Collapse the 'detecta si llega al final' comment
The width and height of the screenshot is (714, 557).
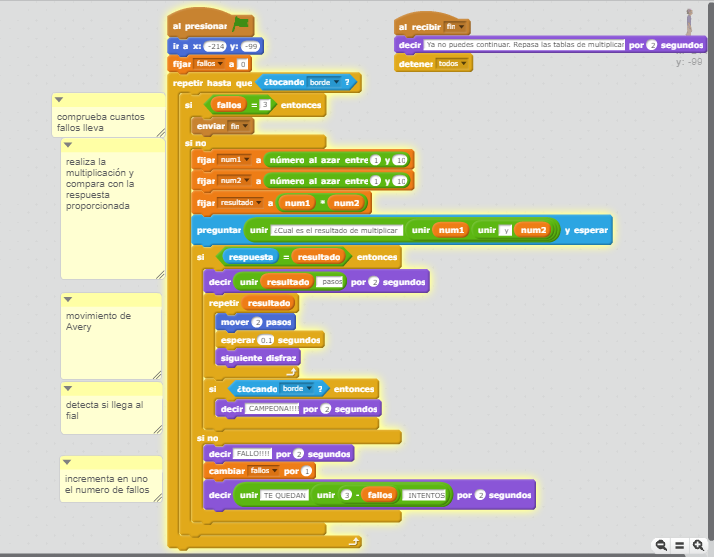click(68, 388)
